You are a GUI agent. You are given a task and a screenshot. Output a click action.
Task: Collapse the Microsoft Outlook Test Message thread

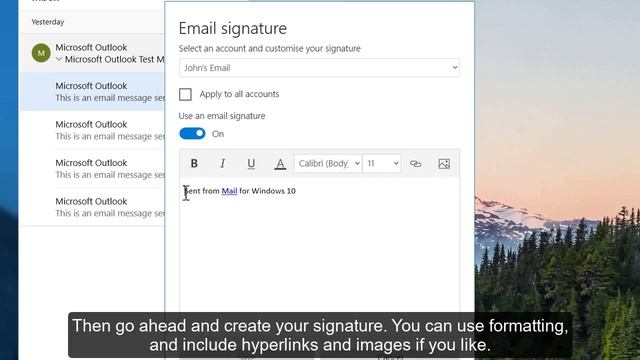[x=59, y=59]
